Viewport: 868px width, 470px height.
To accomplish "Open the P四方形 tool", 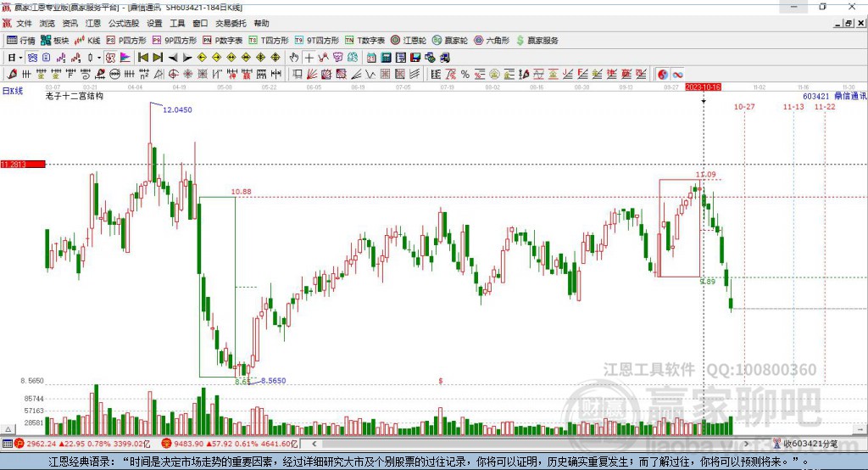I will coord(126,41).
